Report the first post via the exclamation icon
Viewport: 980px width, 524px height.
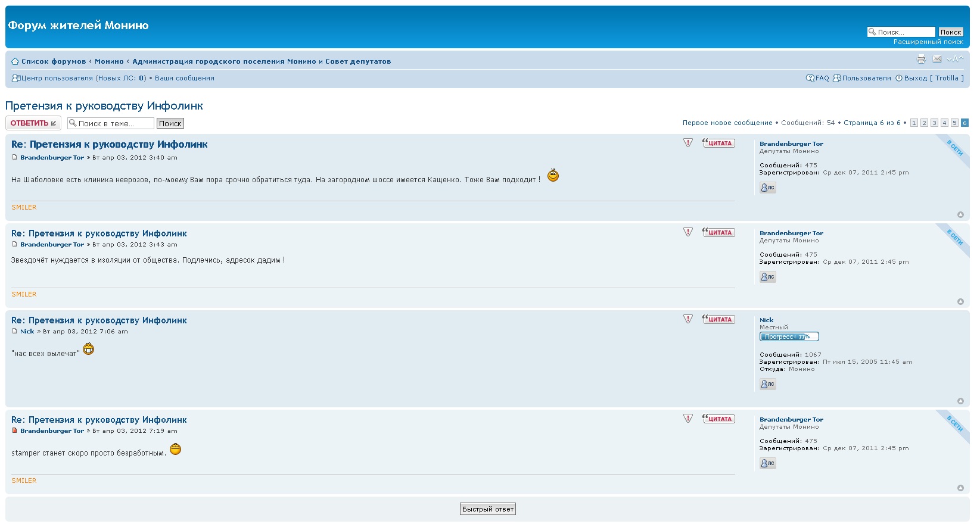[688, 143]
